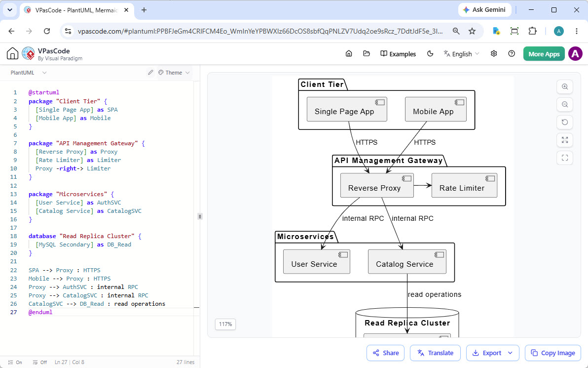This screenshot has width=588, height=368.
Task: Open help with the question mark icon
Action: pos(512,54)
